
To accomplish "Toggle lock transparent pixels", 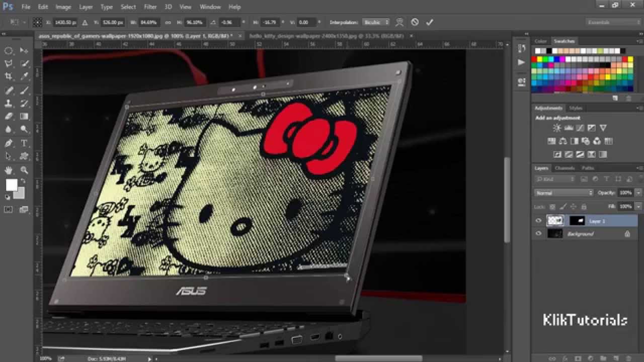I will coord(552,207).
